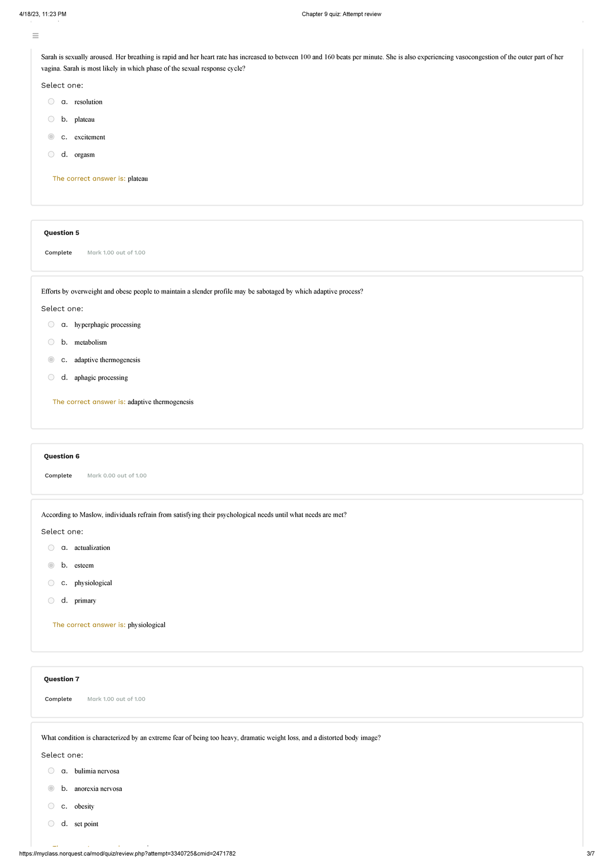614x868 pixels.
Task: Choose 'anorexia nervosa' radio option
Action: 51,788
